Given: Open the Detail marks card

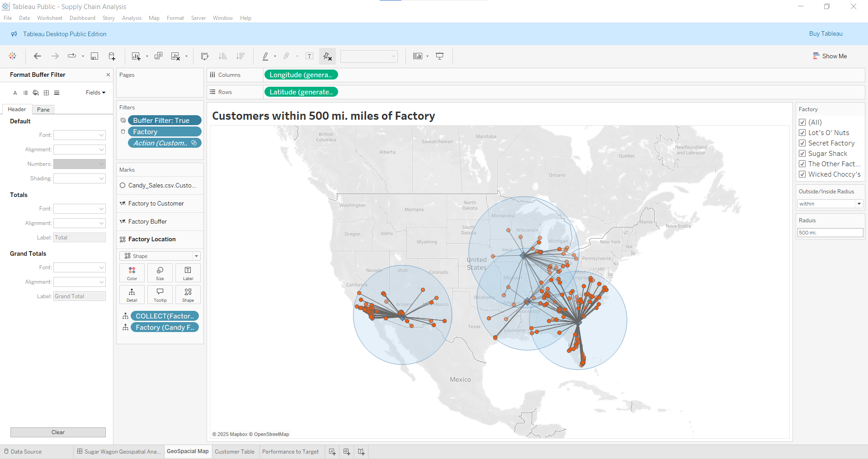Looking at the screenshot, I should coord(132,295).
